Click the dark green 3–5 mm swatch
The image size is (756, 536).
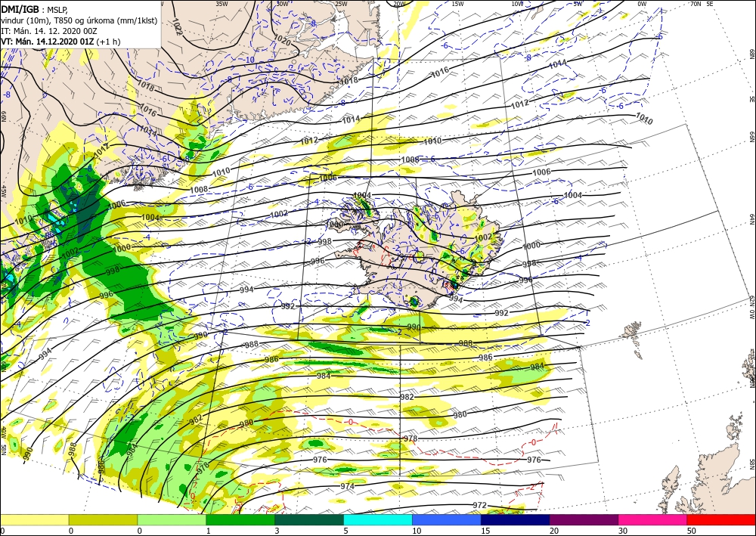tap(309, 519)
